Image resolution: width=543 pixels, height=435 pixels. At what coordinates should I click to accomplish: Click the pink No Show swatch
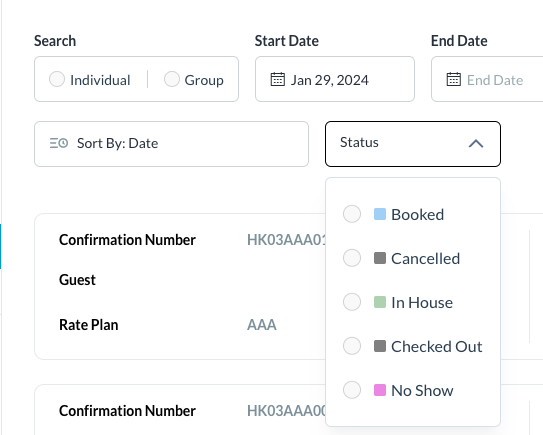pyautogui.click(x=380, y=390)
